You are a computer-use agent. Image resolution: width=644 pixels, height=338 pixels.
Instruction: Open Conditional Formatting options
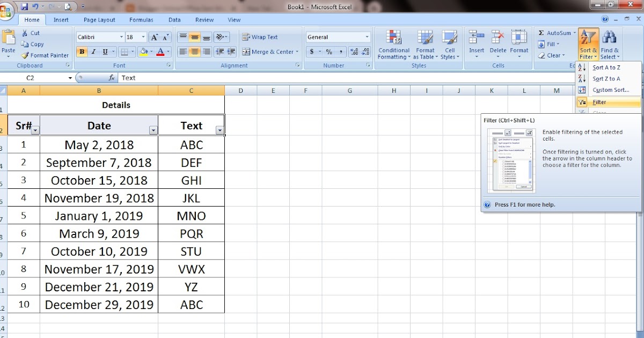click(x=393, y=45)
